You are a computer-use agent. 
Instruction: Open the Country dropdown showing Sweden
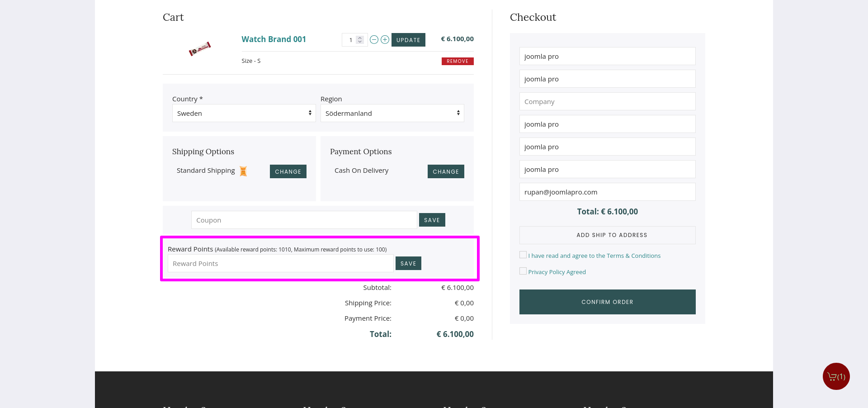(244, 113)
